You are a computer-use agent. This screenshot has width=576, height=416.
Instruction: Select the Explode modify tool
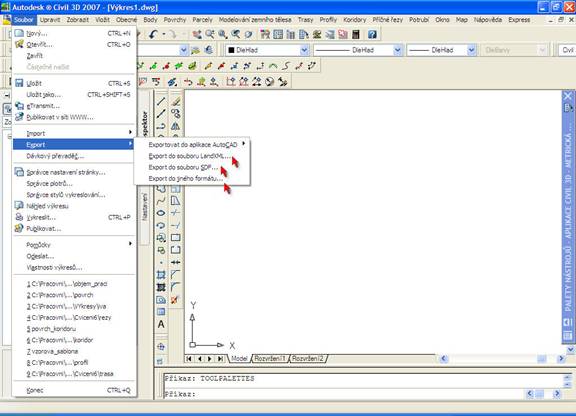pos(175,300)
